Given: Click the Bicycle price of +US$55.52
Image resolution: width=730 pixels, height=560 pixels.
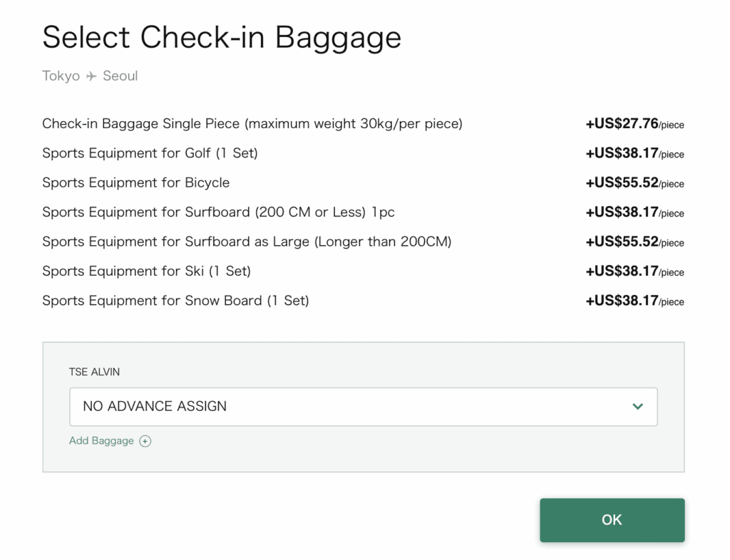Looking at the screenshot, I should [634, 182].
